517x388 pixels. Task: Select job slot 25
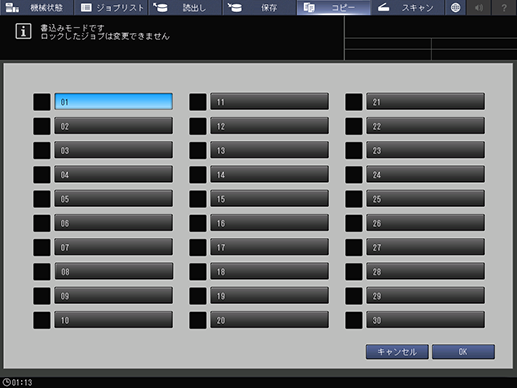click(x=425, y=199)
